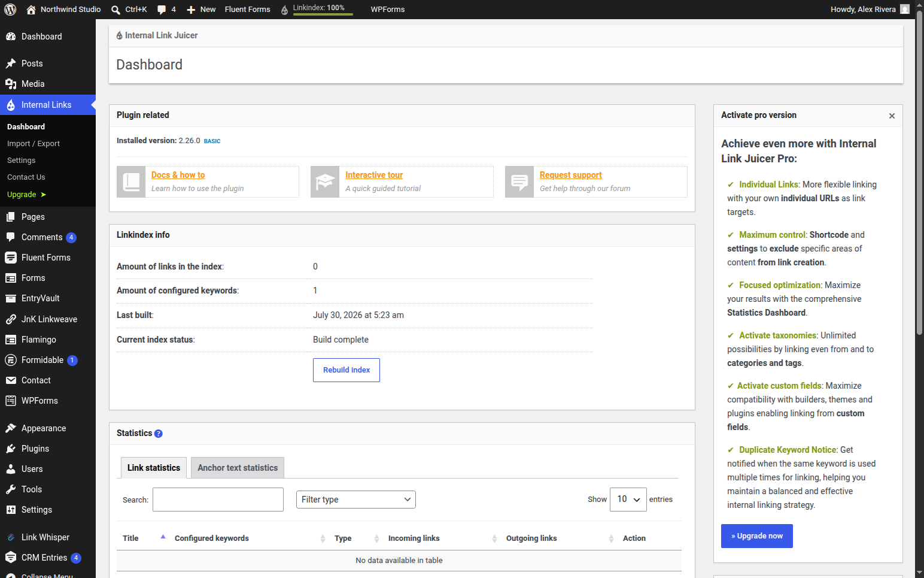Click the Rebuild Index button
The height and width of the screenshot is (578, 924).
tap(346, 370)
